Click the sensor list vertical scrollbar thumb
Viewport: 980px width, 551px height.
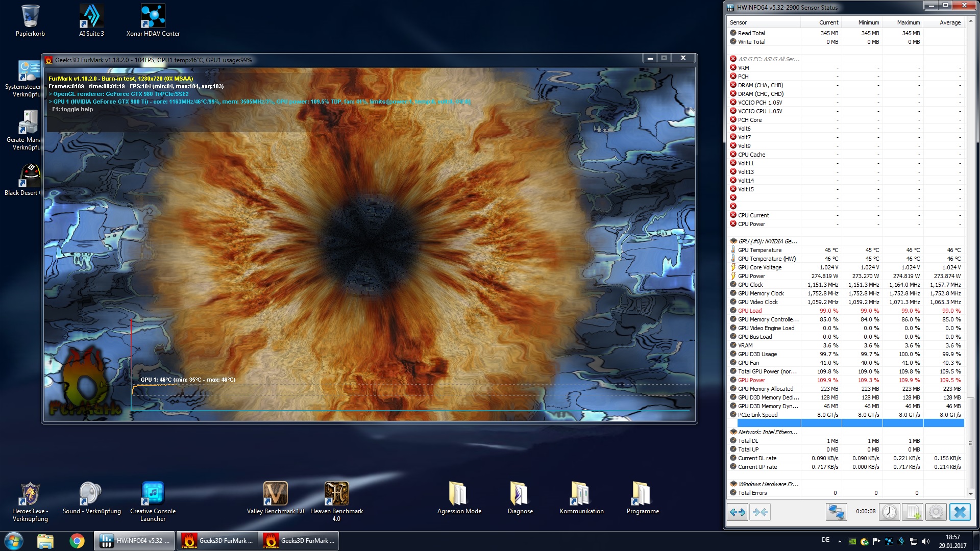click(x=971, y=442)
